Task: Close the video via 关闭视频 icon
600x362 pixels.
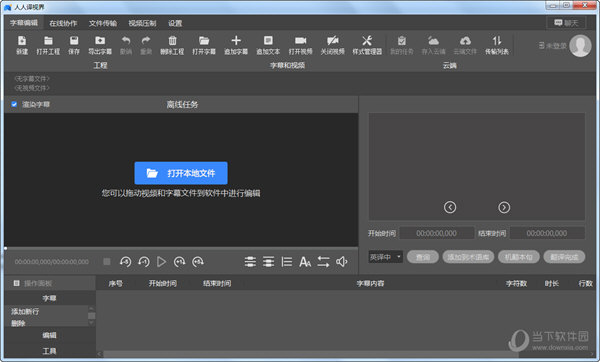Action: [333, 45]
